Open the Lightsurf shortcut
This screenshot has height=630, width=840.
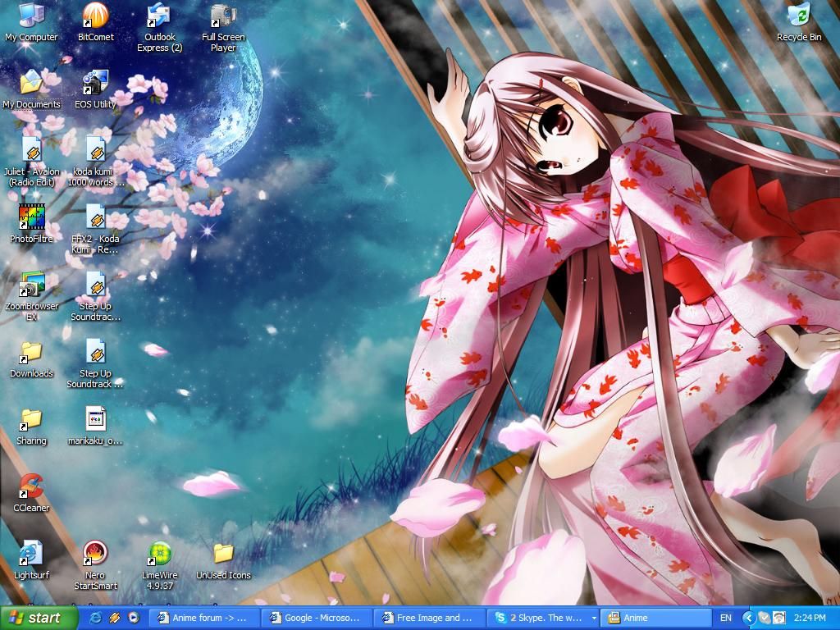(x=31, y=561)
